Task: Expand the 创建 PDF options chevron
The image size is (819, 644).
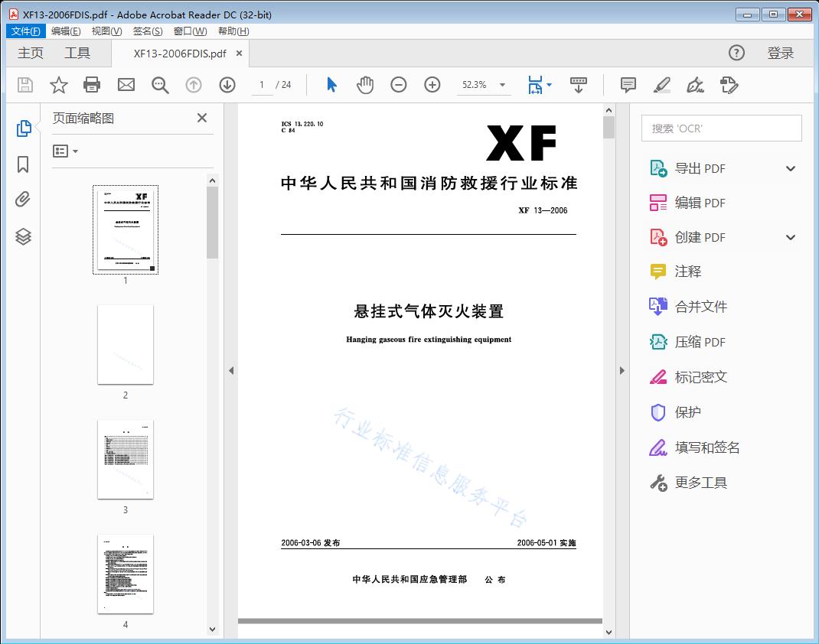Action: point(791,237)
